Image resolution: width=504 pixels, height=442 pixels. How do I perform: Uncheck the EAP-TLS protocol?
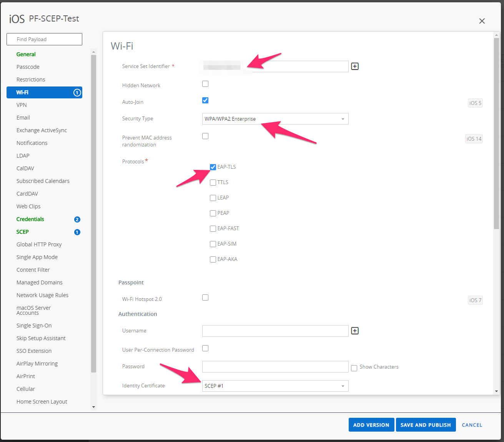tap(213, 167)
